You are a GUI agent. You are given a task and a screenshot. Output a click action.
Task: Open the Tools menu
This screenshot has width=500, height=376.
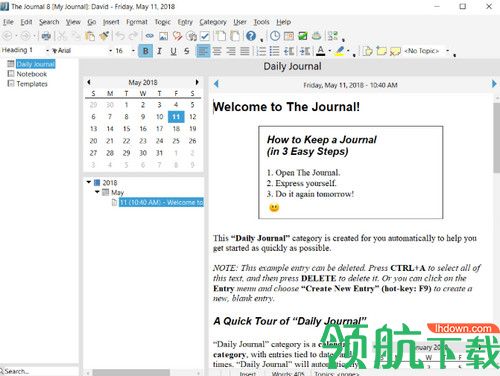261,22
